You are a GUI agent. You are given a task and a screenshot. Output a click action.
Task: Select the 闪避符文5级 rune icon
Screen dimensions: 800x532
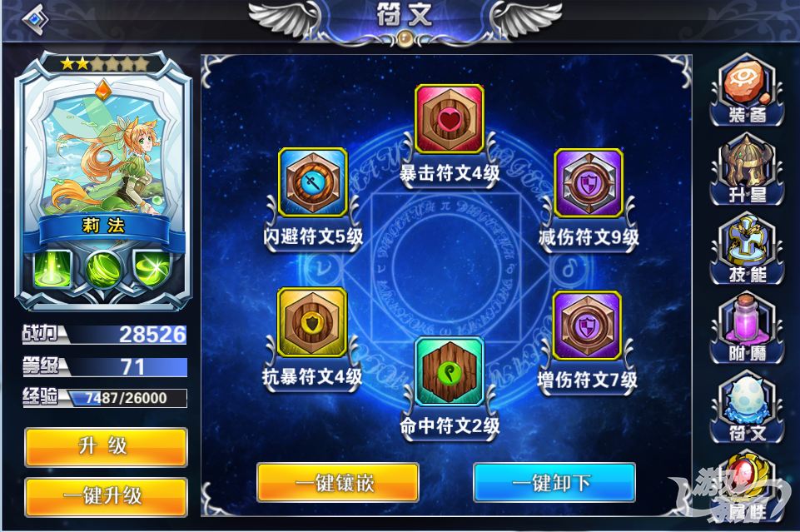[312, 182]
